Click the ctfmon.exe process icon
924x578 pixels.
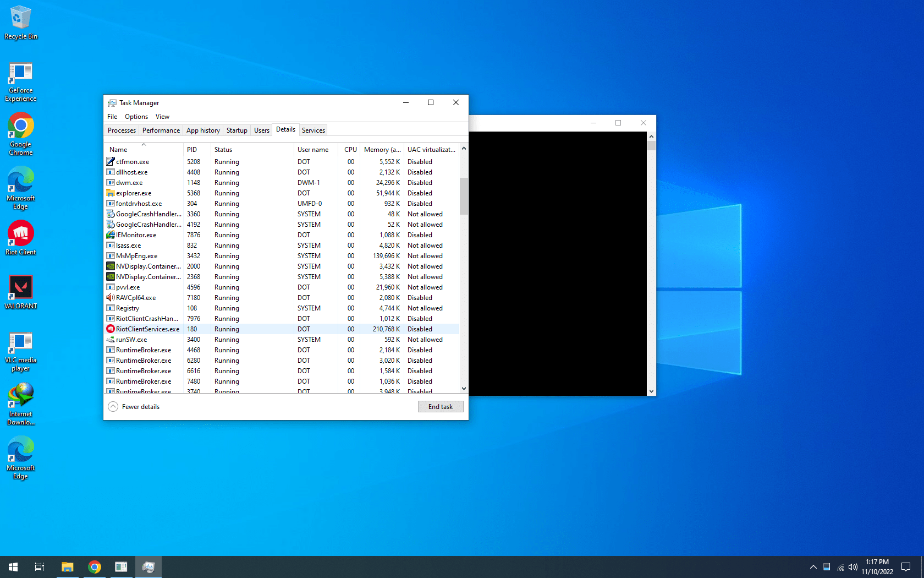(x=111, y=162)
